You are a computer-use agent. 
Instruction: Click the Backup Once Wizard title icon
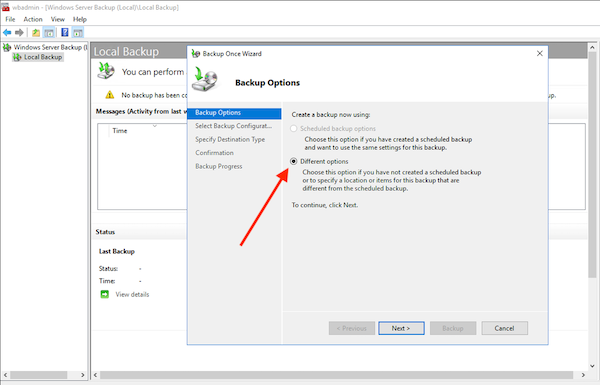(196, 54)
